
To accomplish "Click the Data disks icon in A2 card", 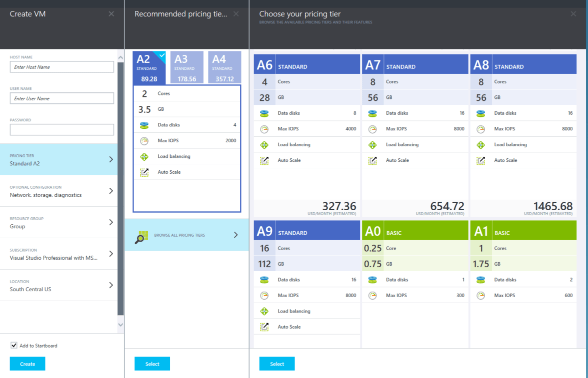I will point(144,125).
